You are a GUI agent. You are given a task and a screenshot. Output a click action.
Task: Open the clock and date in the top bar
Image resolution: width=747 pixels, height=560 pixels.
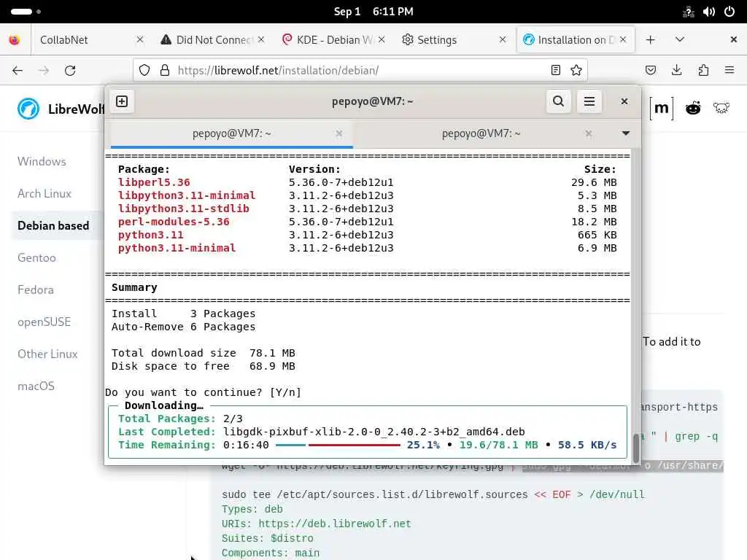tap(373, 12)
